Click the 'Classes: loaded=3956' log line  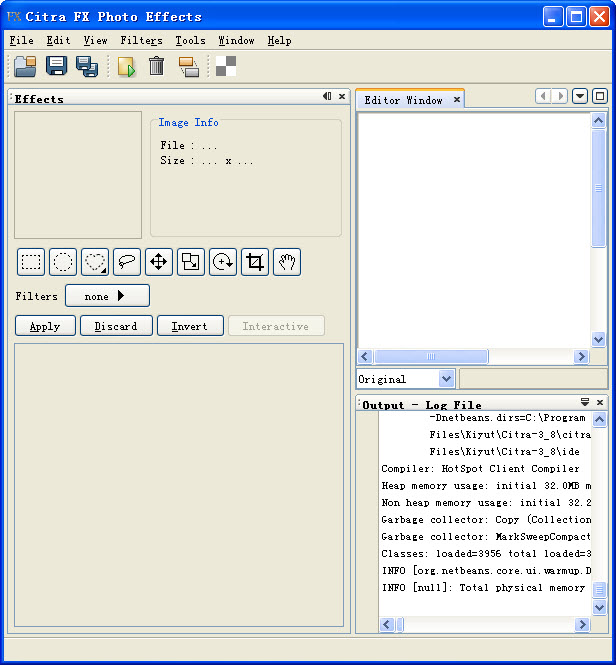486,553
